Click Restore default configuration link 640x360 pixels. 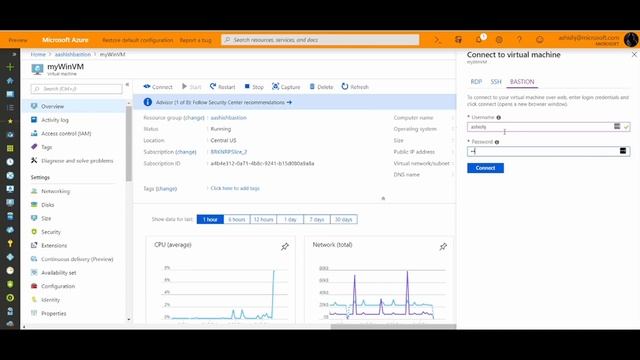(138, 40)
